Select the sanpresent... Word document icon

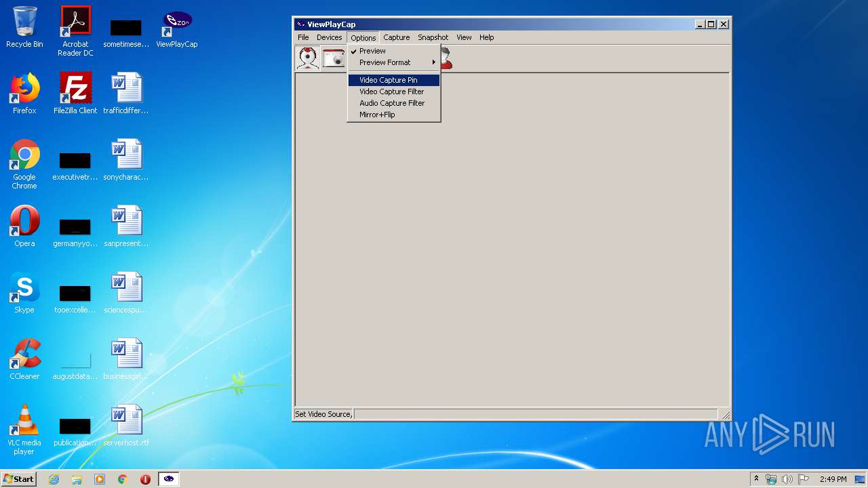pyautogui.click(x=126, y=226)
